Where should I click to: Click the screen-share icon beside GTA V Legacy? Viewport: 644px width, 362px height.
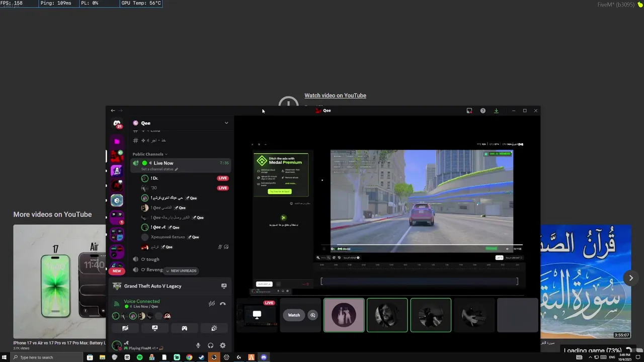coord(224,286)
